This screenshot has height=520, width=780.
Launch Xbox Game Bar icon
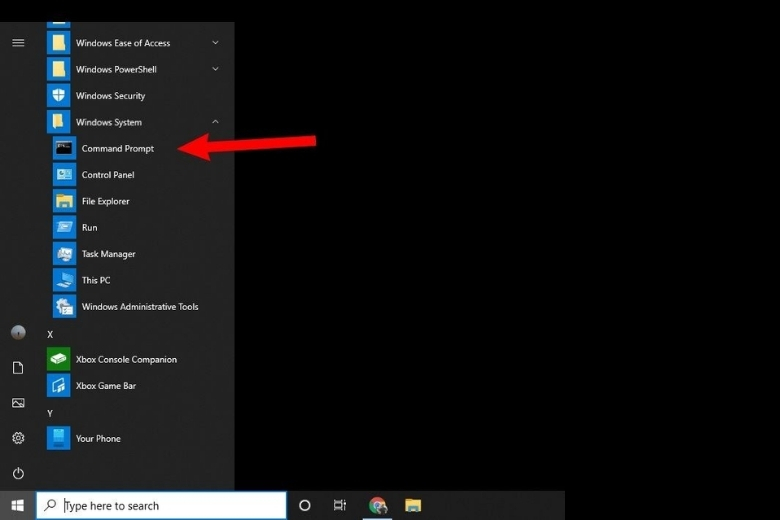(x=58, y=386)
